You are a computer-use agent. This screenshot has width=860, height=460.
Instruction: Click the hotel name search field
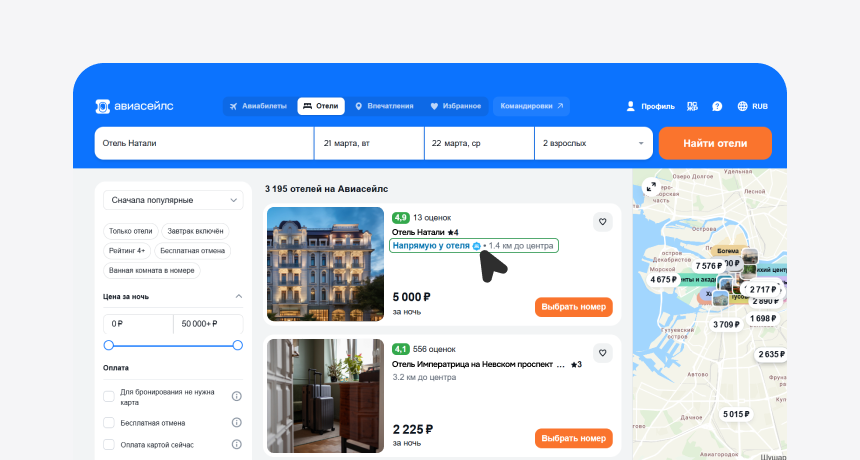tap(204, 143)
